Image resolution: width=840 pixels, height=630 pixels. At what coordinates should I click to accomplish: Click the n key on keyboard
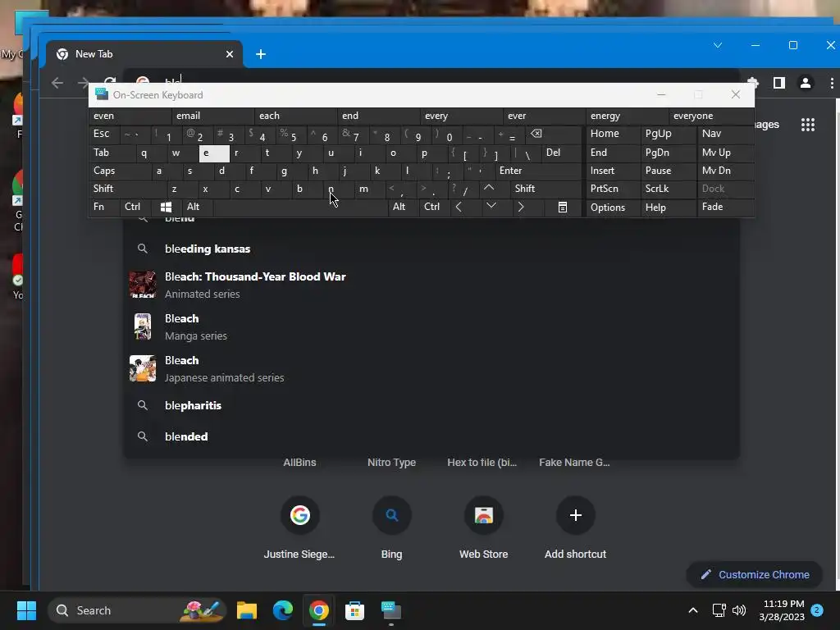339,189
